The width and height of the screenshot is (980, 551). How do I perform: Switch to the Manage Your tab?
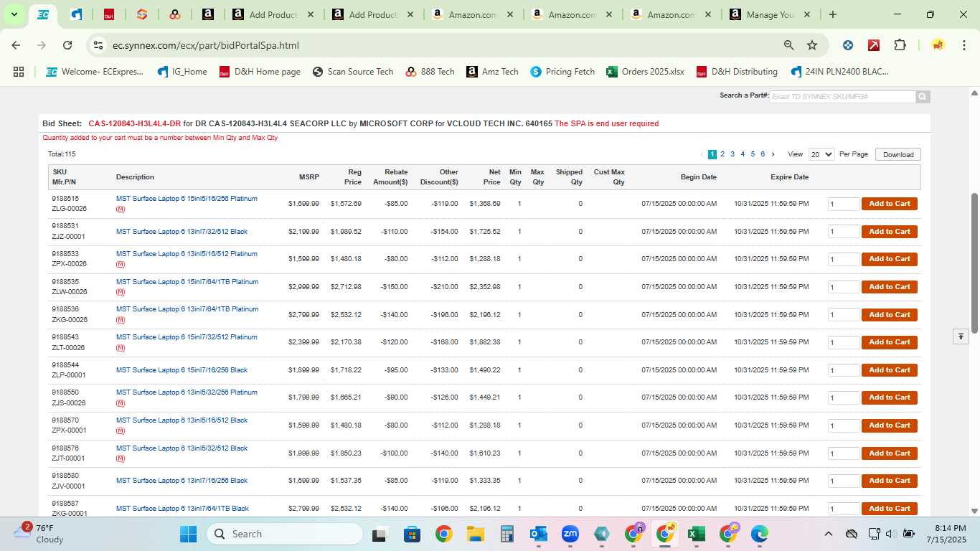771,14
